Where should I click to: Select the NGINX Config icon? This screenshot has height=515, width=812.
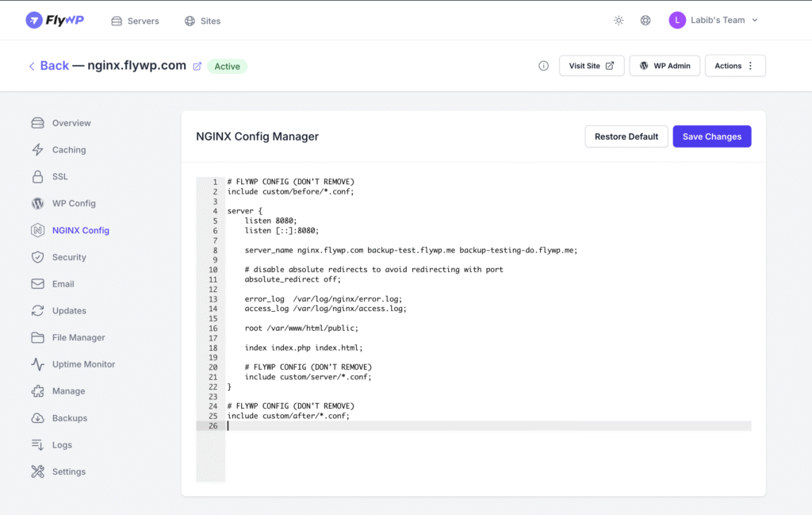37,230
